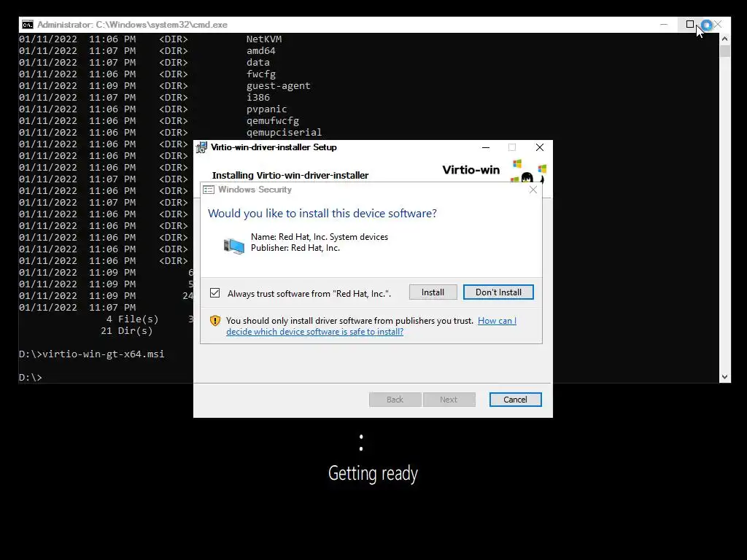Minimize the Virtio-win-driver-installer Setup window

[x=486, y=147]
